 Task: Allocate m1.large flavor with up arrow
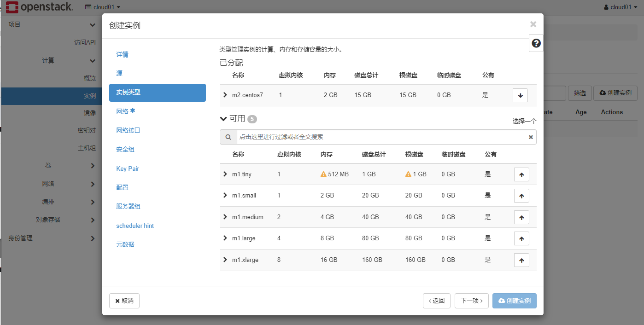(521, 238)
